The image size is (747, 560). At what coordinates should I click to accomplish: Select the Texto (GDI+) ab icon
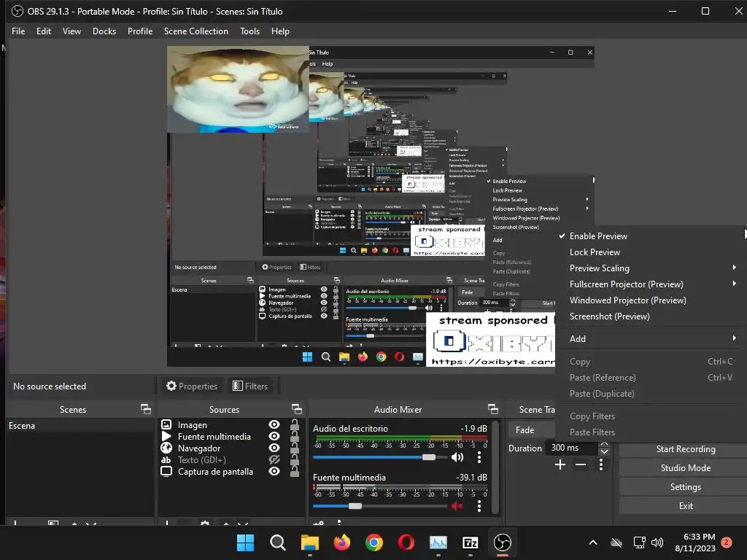tap(166, 459)
